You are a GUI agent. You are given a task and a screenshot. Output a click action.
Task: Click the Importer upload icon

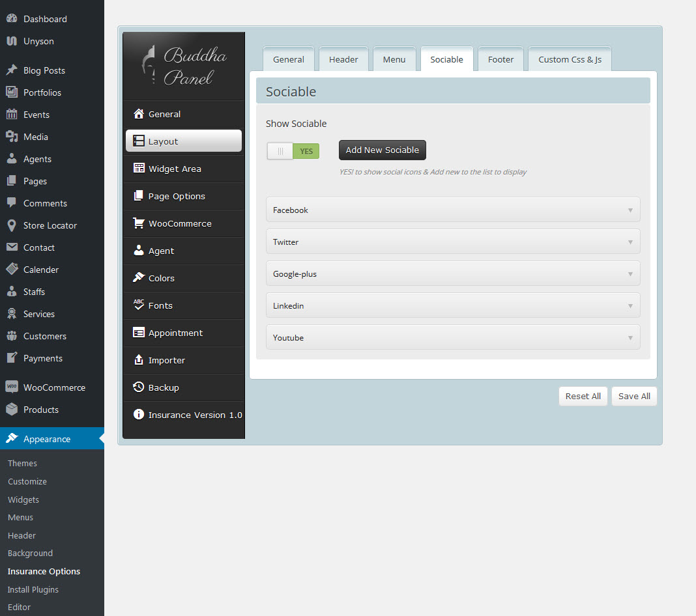click(139, 359)
